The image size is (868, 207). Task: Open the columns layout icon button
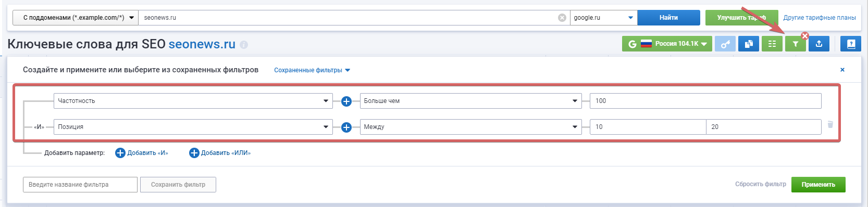click(x=772, y=44)
